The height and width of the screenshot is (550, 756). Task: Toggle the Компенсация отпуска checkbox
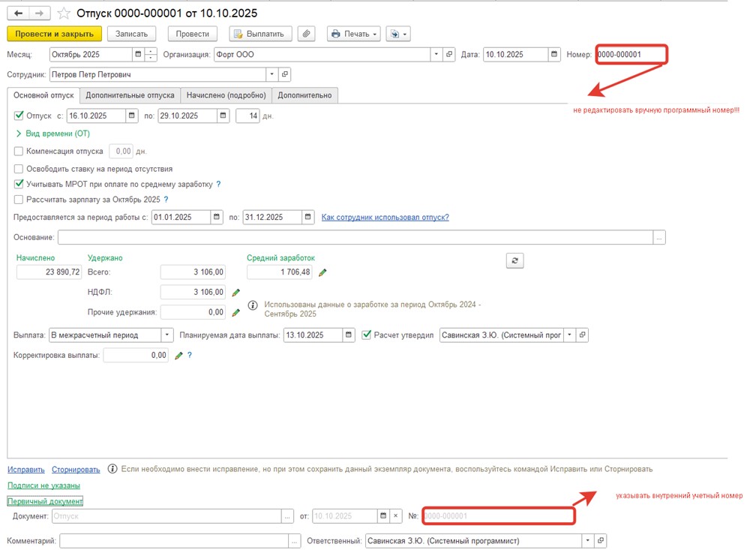[19, 152]
